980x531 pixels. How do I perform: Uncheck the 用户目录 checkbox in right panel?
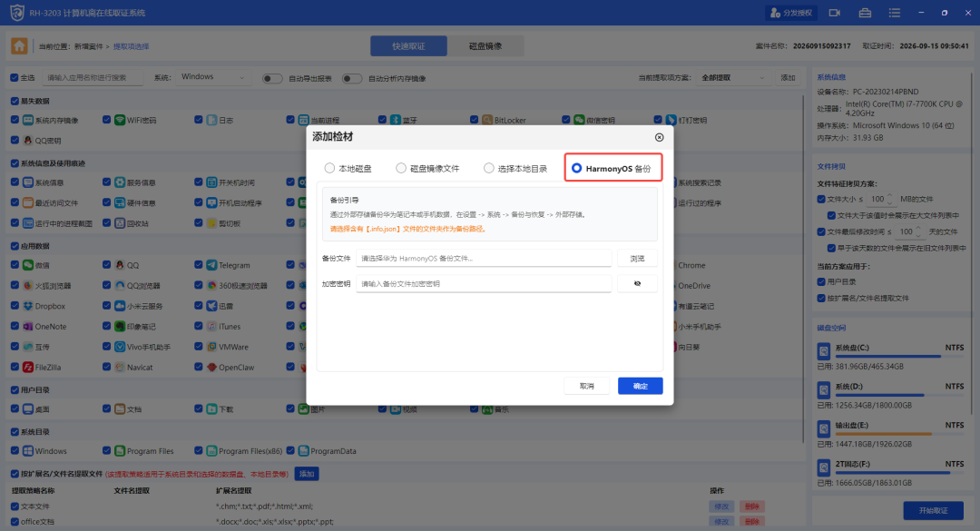pyautogui.click(x=821, y=281)
